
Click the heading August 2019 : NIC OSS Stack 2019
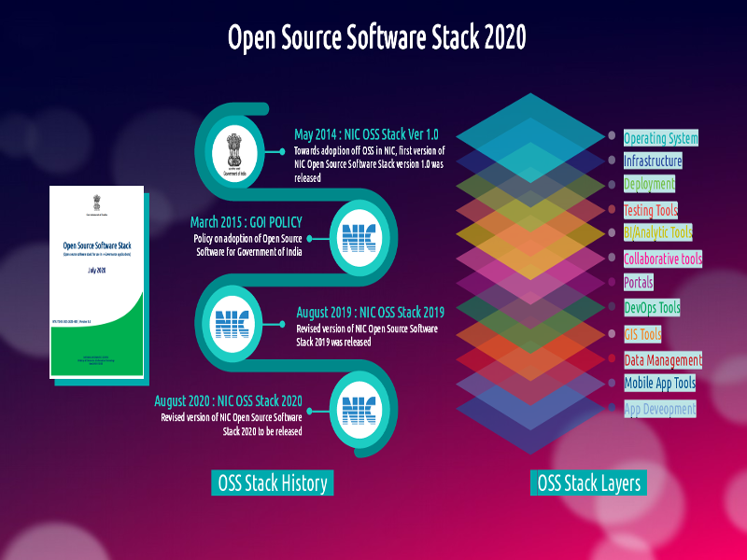[x=370, y=313]
